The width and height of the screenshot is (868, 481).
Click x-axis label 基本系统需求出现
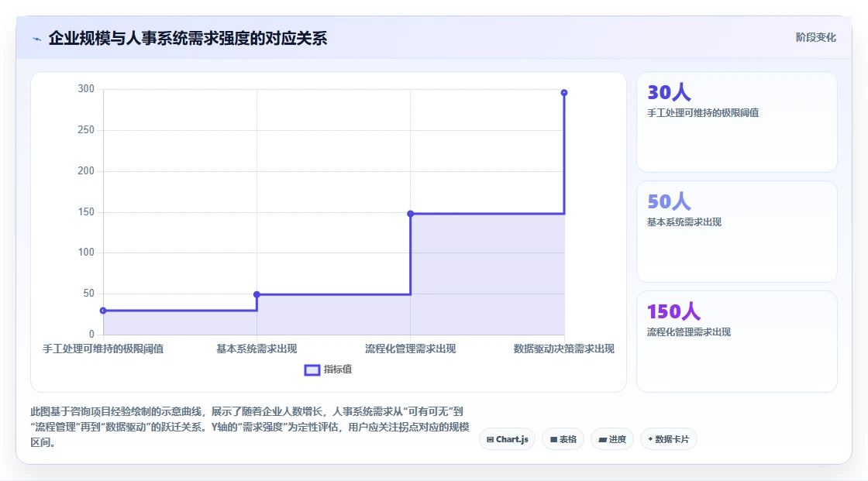257,349
